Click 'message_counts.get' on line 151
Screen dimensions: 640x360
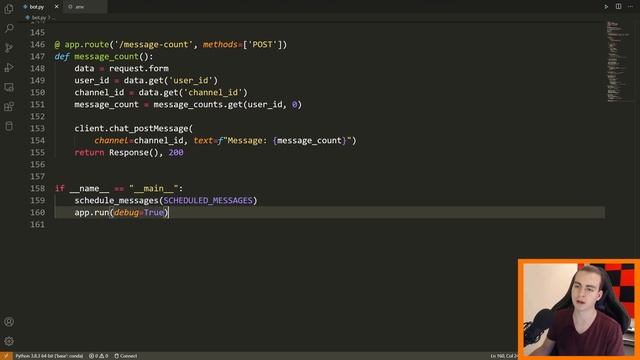tap(198, 104)
